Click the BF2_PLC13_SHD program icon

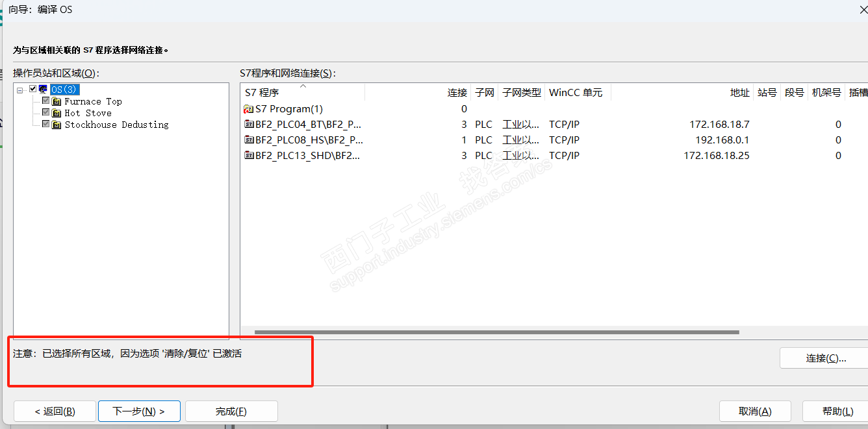coord(248,155)
